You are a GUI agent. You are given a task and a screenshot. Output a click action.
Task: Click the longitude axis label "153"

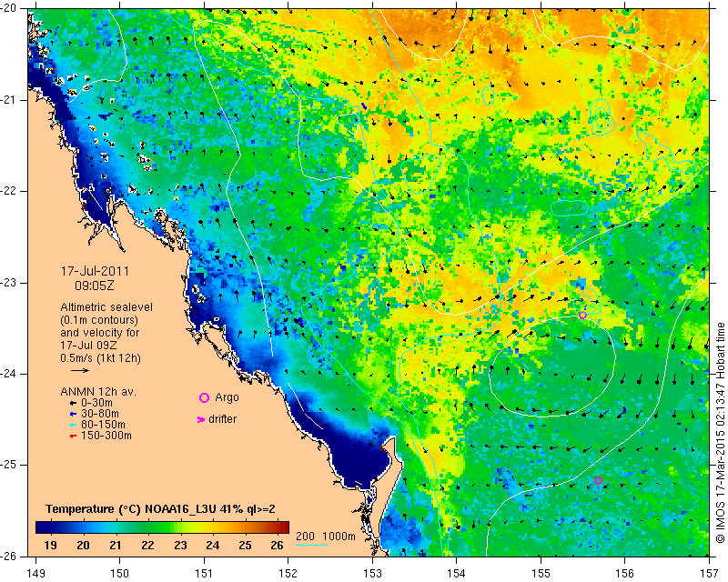[372, 574]
